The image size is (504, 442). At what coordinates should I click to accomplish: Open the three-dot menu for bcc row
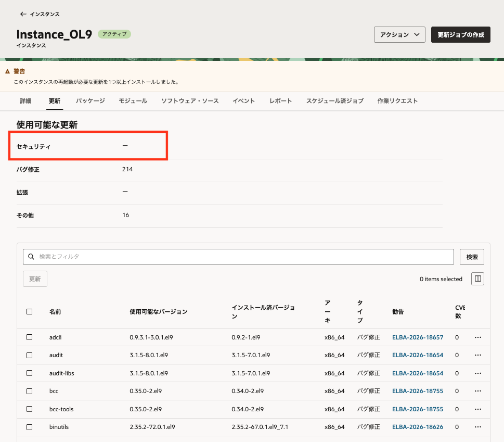(478, 391)
